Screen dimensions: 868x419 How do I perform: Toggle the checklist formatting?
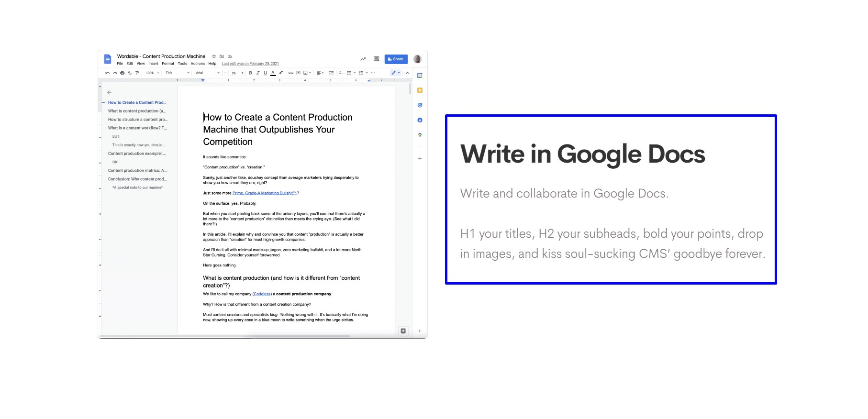click(341, 73)
